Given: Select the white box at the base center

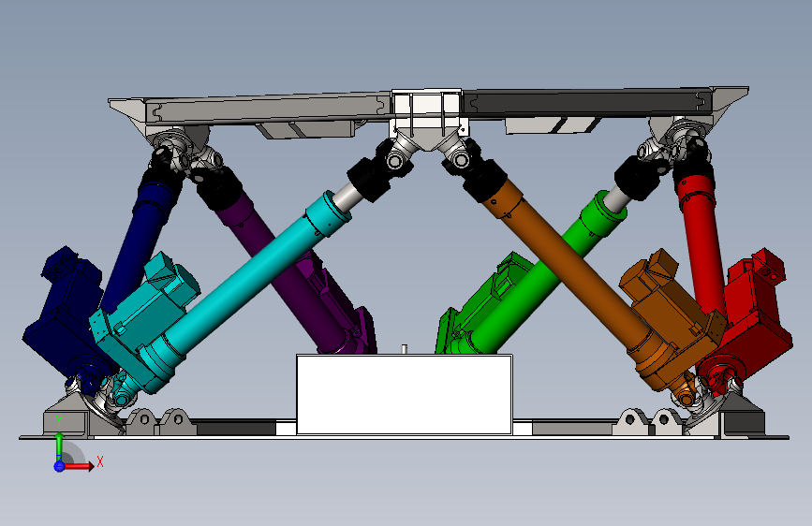Looking at the screenshot, I should pyautogui.click(x=405, y=395).
